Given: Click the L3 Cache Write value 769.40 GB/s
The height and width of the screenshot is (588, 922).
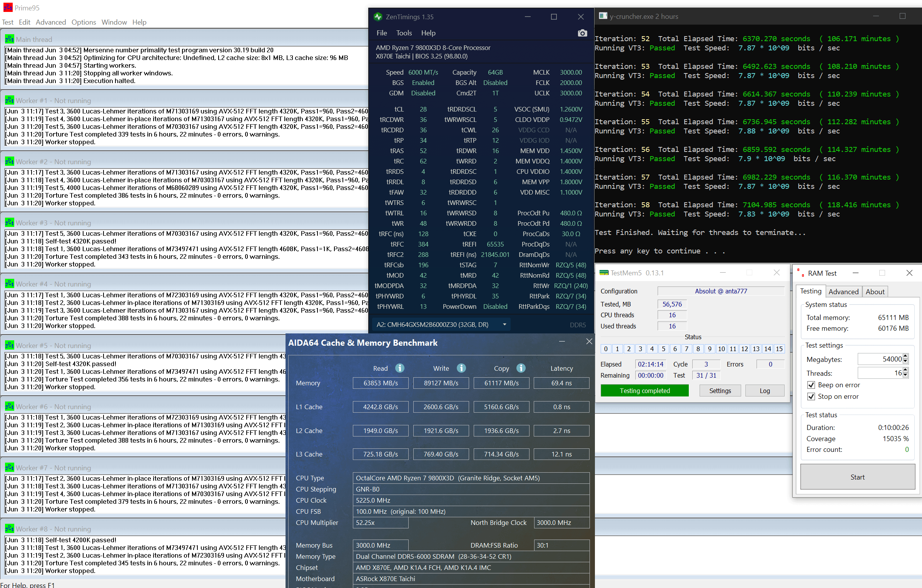Looking at the screenshot, I should [x=441, y=454].
